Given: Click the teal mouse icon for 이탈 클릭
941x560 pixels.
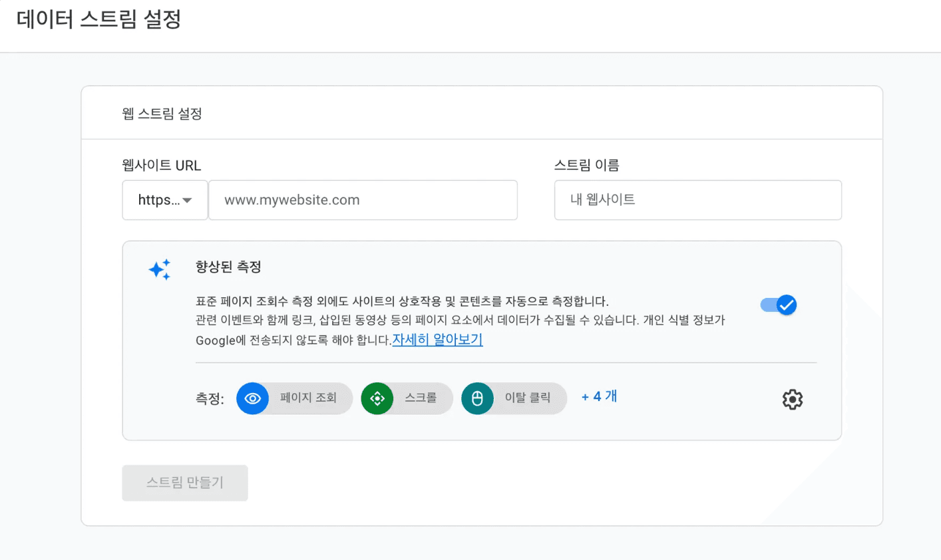Looking at the screenshot, I should coord(477,398).
